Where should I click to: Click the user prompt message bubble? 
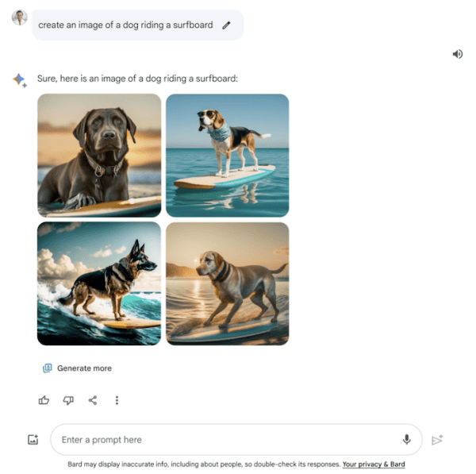point(138,25)
